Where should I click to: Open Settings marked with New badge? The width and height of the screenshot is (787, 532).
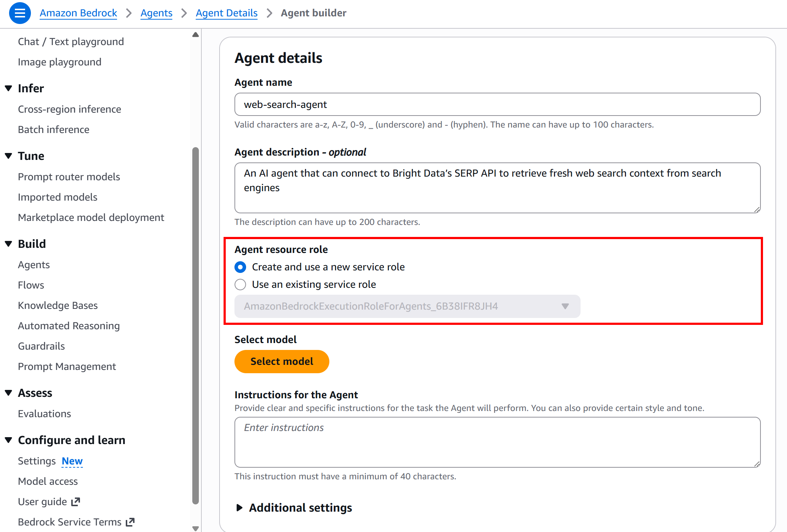click(37, 461)
